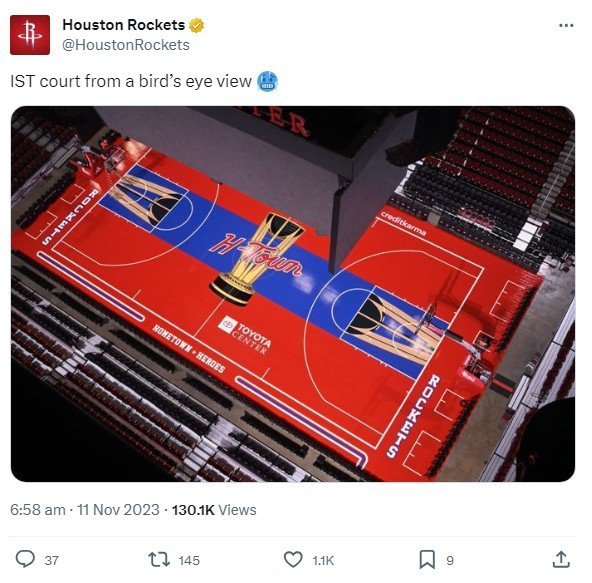This screenshot has height=583, width=592.
Task: Visit the @HoustonRockets handle link
Action: coord(126,45)
